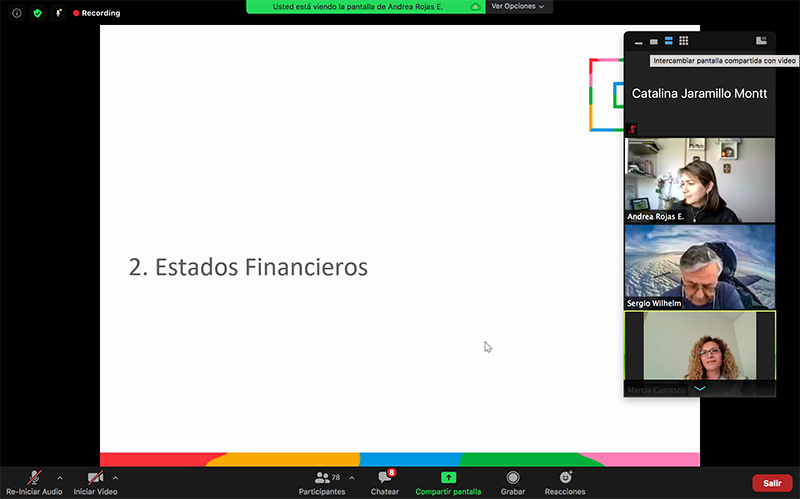Switch video panel to grid view
This screenshot has width=800, height=499.
tap(684, 41)
